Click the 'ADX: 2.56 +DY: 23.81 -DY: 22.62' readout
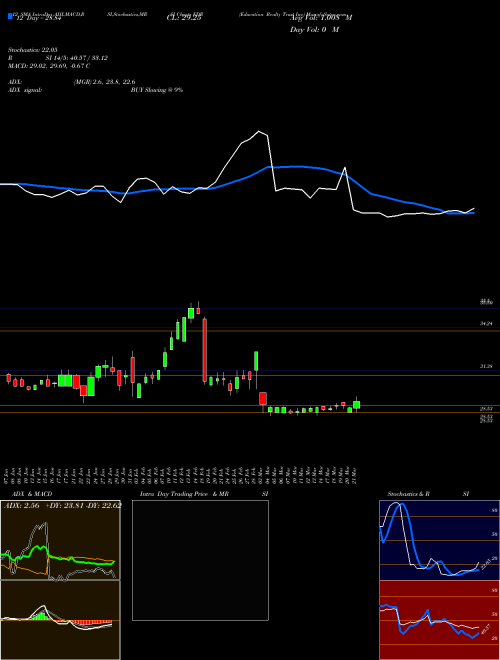This screenshot has height=660, width=500. pos(63,506)
